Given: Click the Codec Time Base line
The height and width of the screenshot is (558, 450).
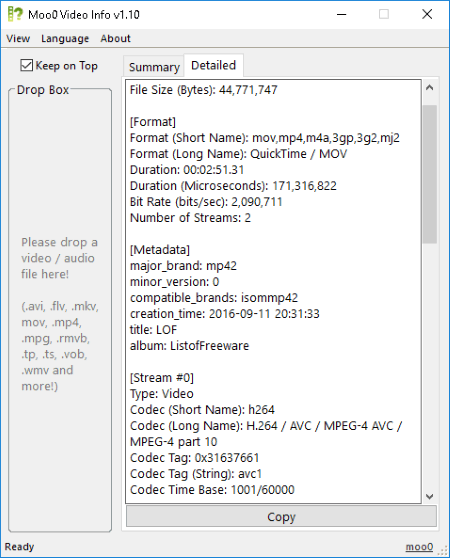Looking at the screenshot, I should pos(212,490).
